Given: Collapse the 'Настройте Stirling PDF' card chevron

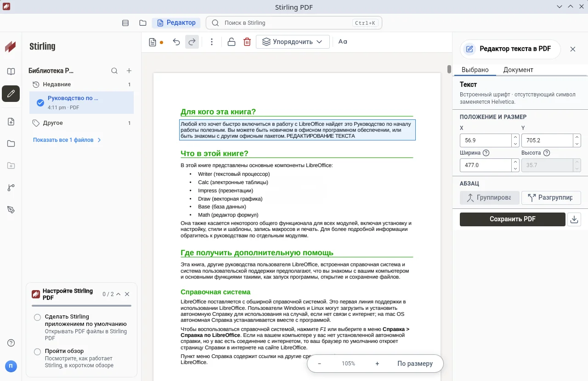Looking at the screenshot, I should click(119, 294).
